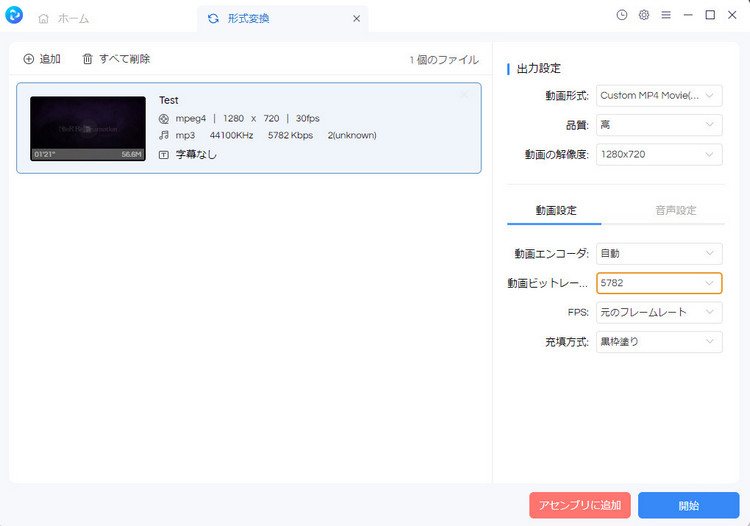Open the hamburger menu icon
Screen dimensions: 750x526
[666, 15]
